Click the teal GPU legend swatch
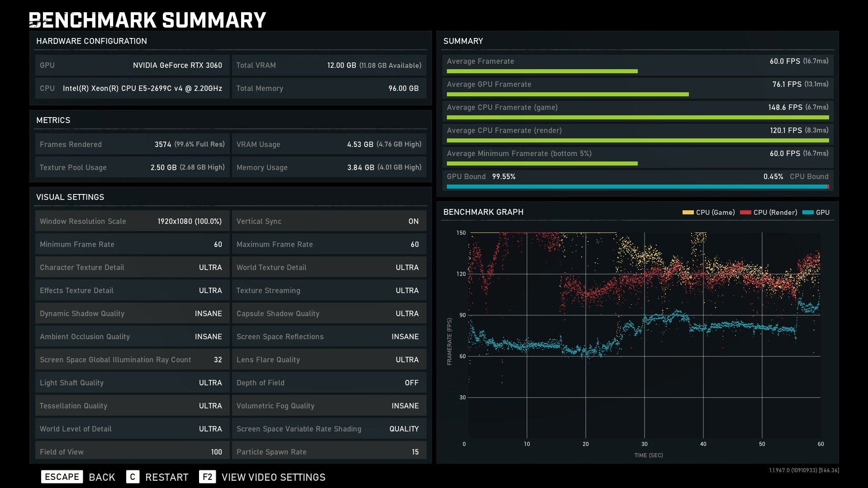 pos(808,213)
